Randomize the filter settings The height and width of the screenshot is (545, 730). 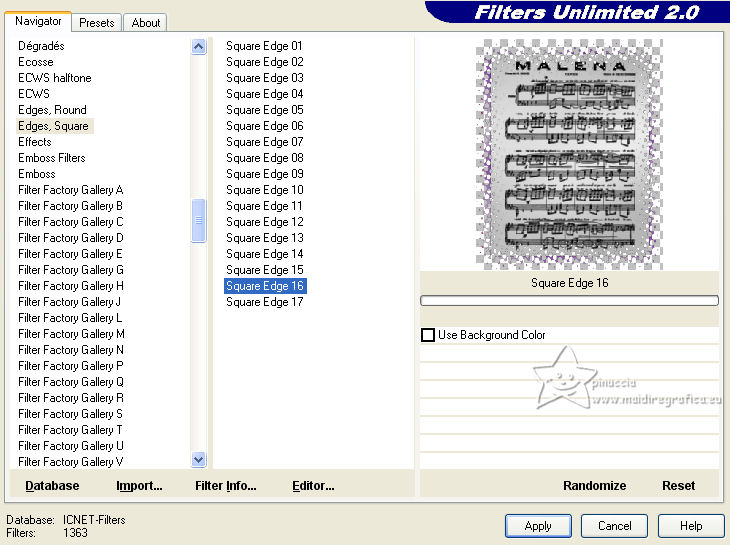595,486
